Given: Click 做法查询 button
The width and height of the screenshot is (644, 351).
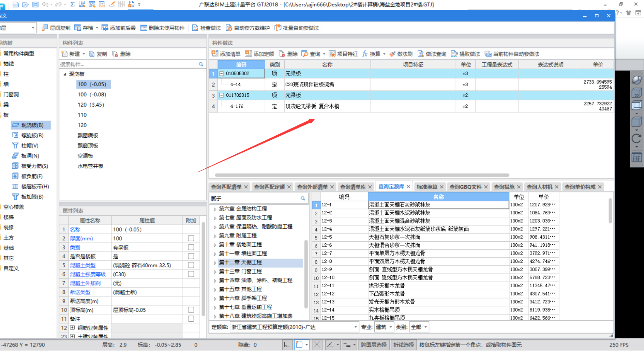Looking at the screenshot, I should click(432, 54).
